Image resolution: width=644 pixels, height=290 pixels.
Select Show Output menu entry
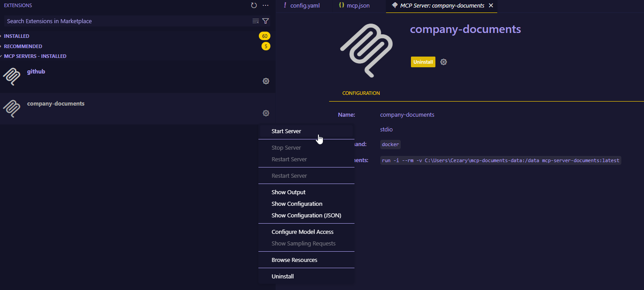pyautogui.click(x=306, y=192)
